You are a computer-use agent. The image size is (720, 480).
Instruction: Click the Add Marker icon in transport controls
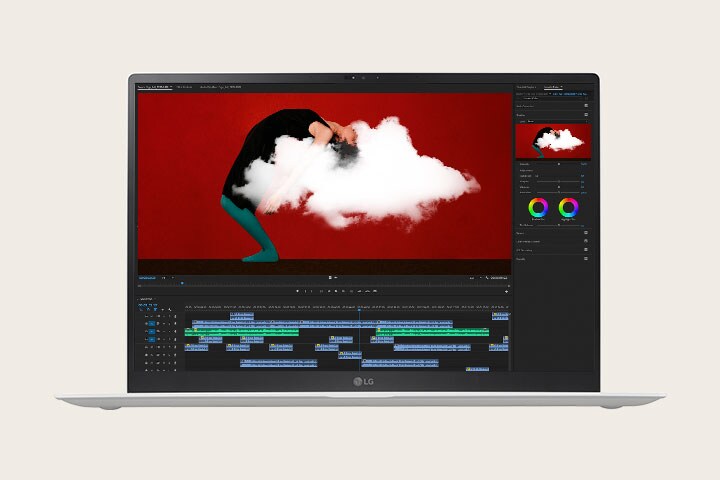298,291
